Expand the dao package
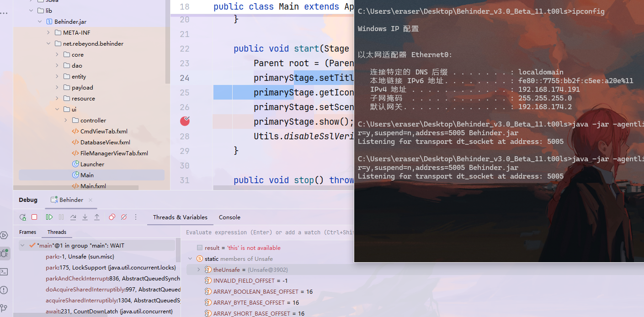 57,65
